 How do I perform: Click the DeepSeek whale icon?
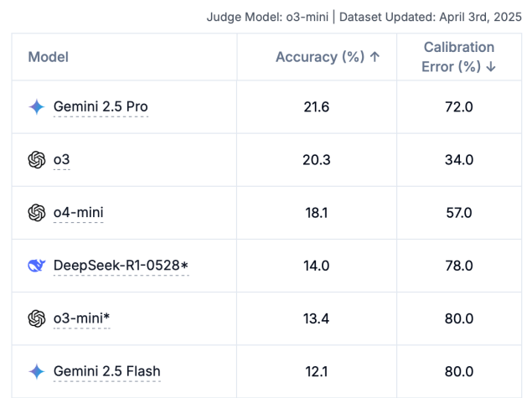[x=36, y=266]
